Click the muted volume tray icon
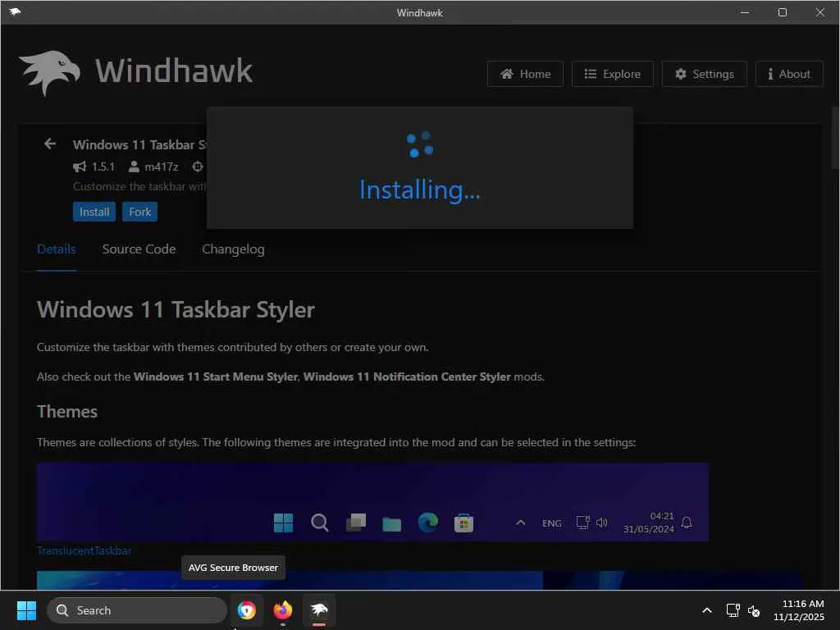This screenshot has height=630, width=840. 754,610
